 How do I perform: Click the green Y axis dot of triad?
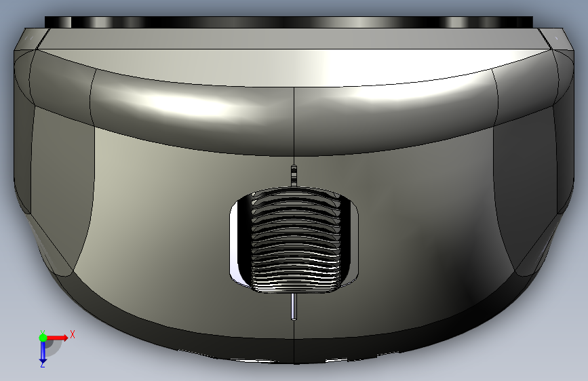pos(43,338)
